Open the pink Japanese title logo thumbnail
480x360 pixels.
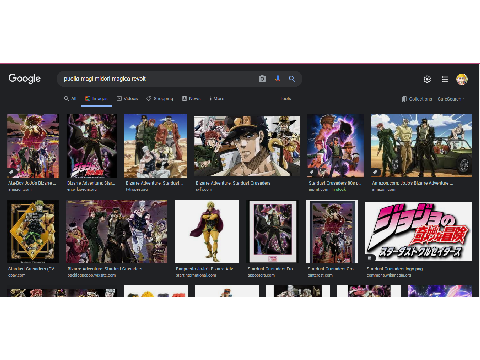click(419, 231)
